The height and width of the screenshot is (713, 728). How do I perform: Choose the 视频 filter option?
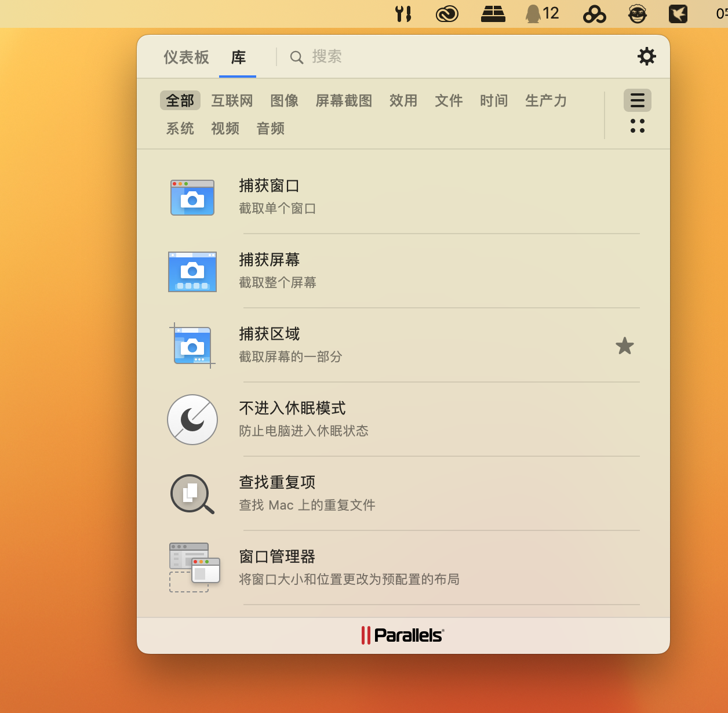[x=225, y=128]
